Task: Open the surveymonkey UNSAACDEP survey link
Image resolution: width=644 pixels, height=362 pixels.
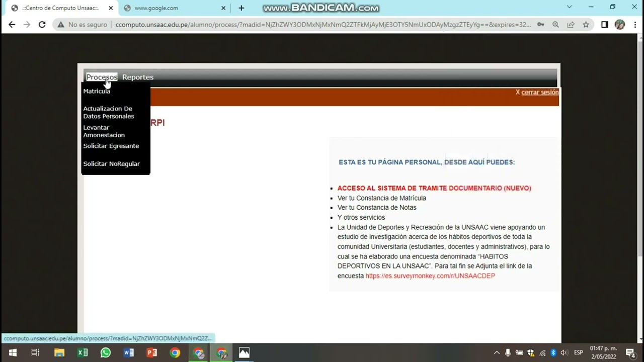Action: (430, 276)
